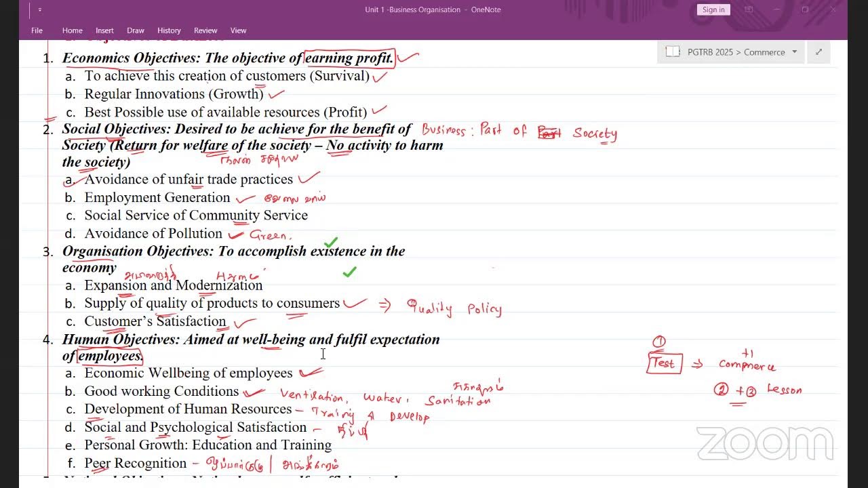Click the Sign in button
Viewport: 868px width, 488px height.
[x=713, y=9]
